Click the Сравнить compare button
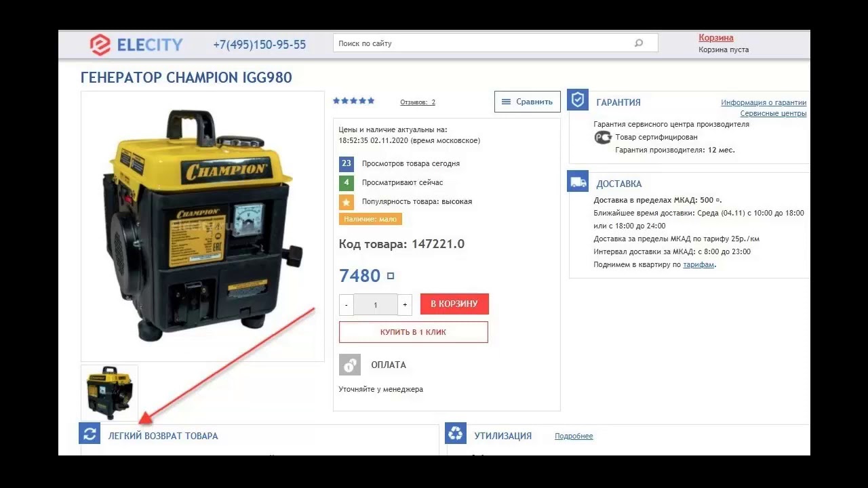This screenshot has width=868, height=488. [x=528, y=102]
